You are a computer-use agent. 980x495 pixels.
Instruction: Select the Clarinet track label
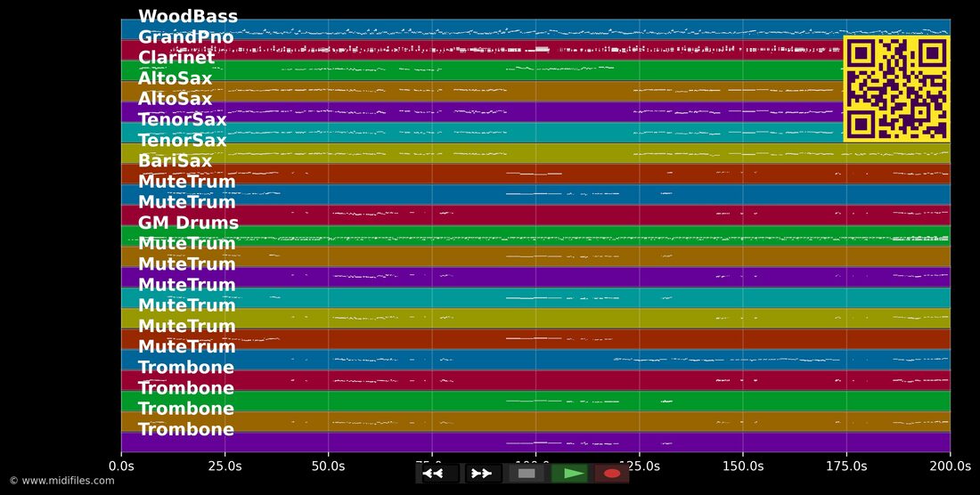click(x=176, y=58)
